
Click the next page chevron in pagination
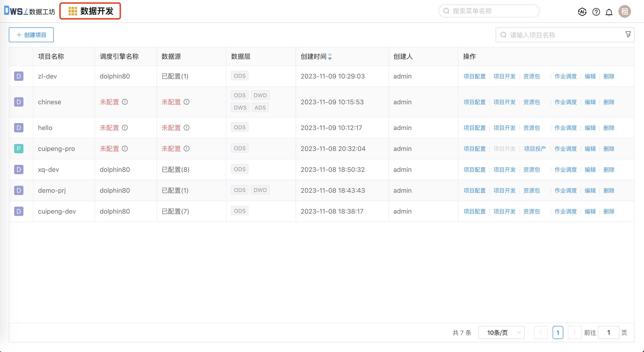click(x=575, y=332)
